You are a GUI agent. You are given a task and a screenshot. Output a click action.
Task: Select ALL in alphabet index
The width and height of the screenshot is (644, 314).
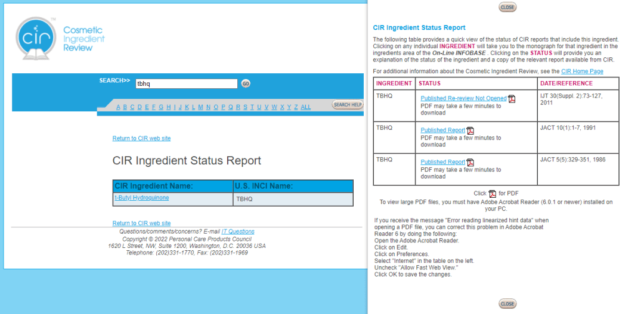(305, 107)
